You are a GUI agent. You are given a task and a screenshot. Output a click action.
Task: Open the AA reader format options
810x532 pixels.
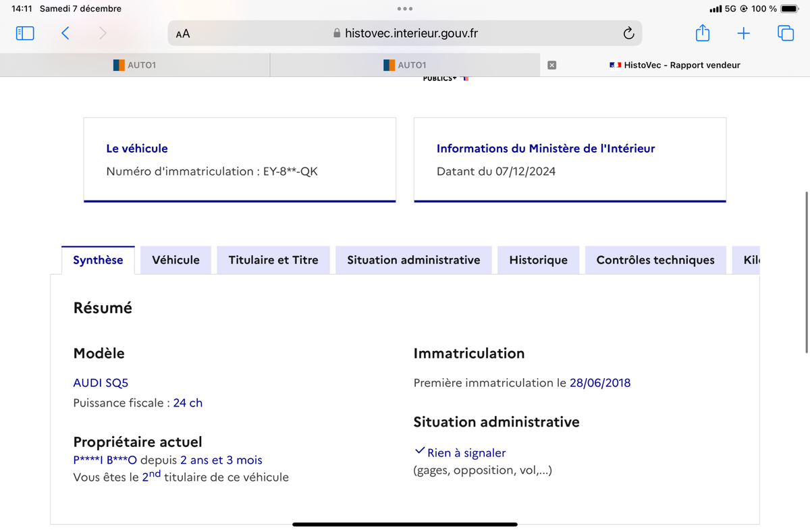pos(182,33)
